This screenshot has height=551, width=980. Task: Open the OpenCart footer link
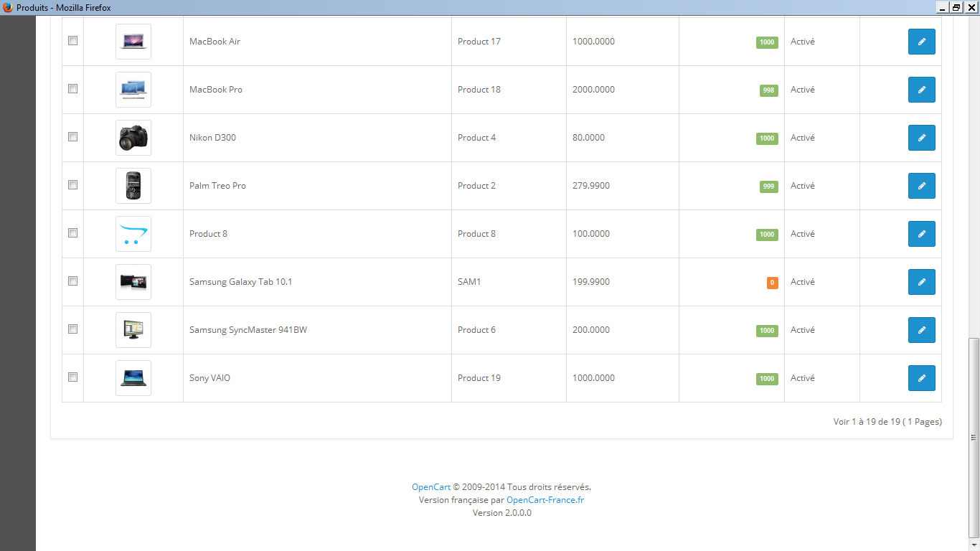point(430,487)
